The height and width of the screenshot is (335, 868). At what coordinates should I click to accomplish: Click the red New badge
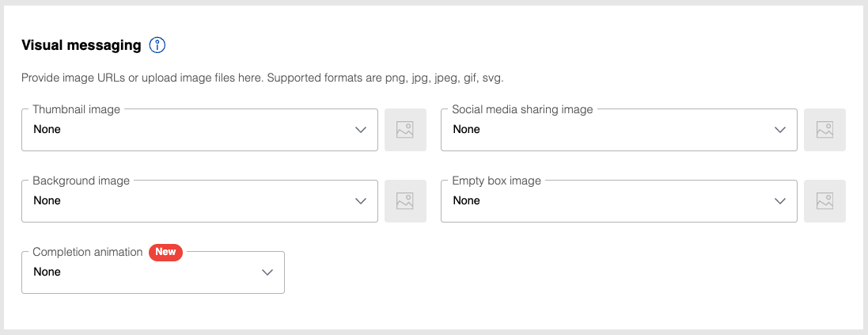pos(165,252)
